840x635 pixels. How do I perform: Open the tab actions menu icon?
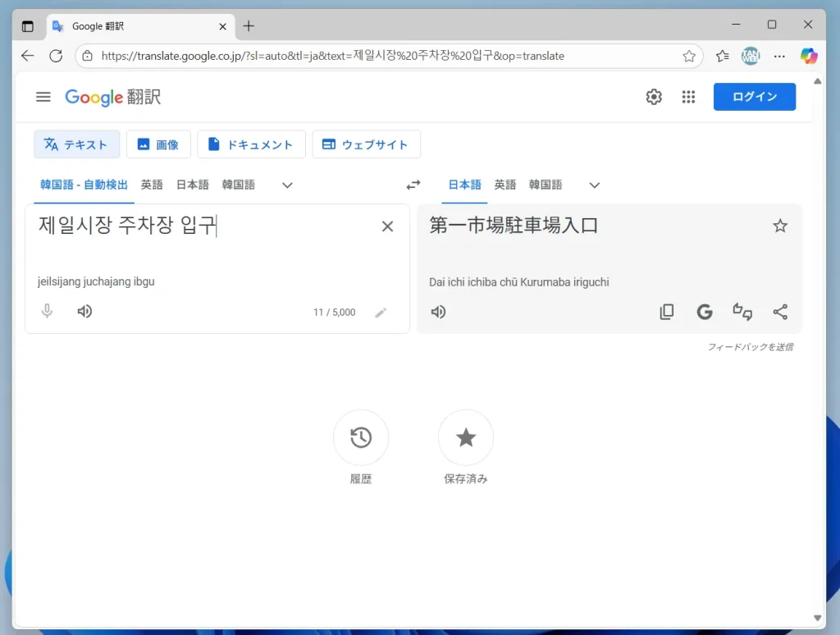[27, 26]
